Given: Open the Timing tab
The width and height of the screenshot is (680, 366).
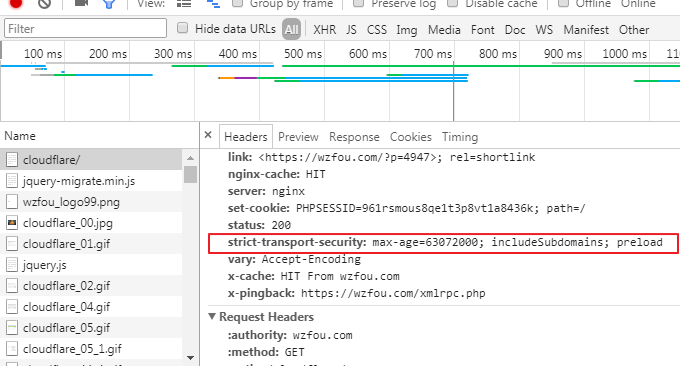Looking at the screenshot, I should 460,137.
